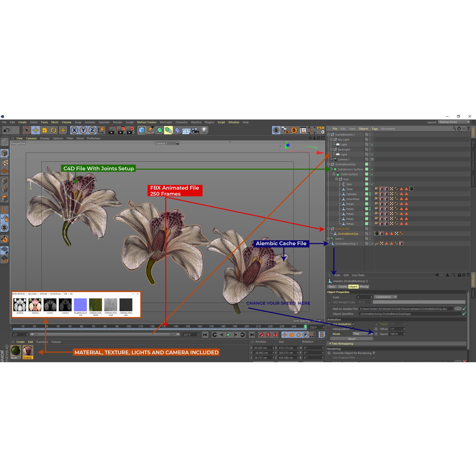Click the Reset button under Animation
476x476 pixels.
[351, 339]
